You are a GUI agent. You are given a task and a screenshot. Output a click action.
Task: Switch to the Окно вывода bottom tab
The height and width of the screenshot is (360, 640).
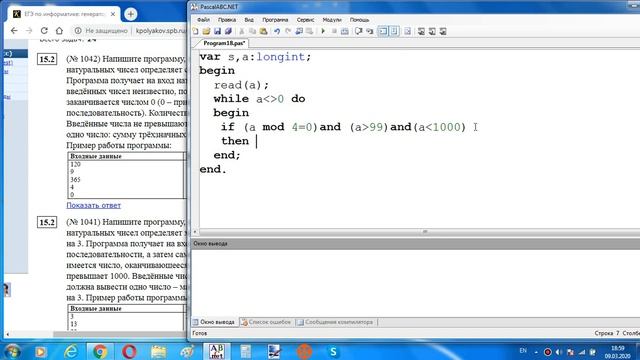(215, 322)
